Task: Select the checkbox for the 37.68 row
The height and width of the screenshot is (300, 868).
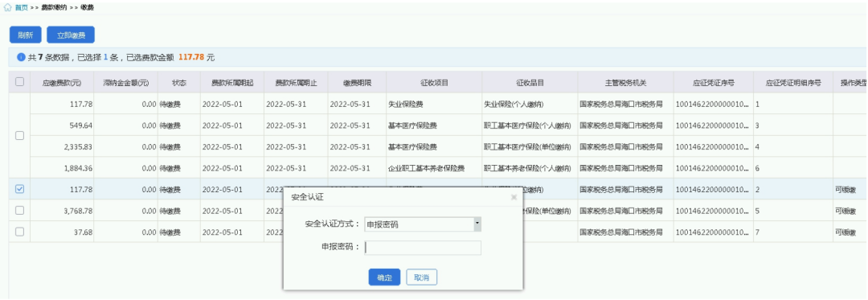Action: (x=19, y=232)
